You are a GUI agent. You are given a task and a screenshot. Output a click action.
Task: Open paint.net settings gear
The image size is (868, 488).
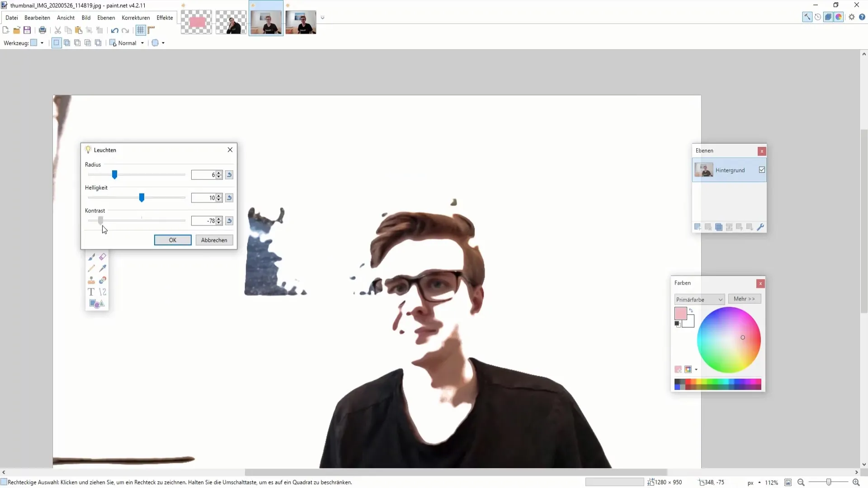[852, 17]
